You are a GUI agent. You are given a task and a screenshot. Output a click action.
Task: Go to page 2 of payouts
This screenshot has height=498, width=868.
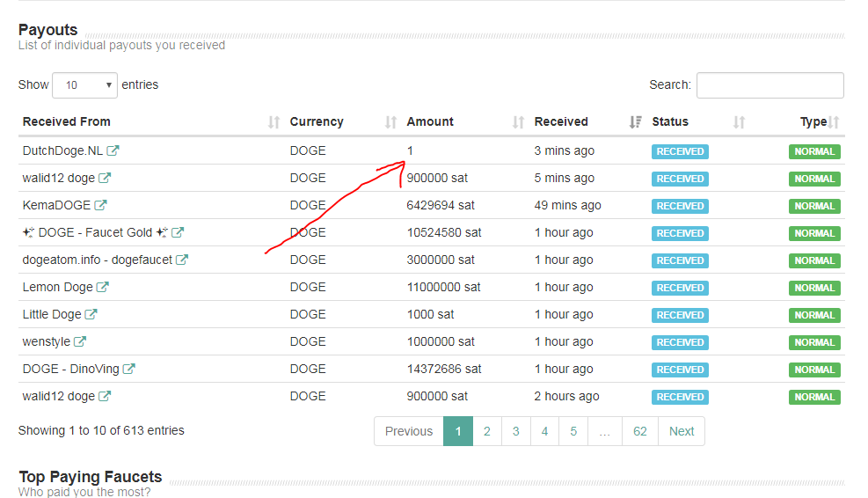pos(486,431)
